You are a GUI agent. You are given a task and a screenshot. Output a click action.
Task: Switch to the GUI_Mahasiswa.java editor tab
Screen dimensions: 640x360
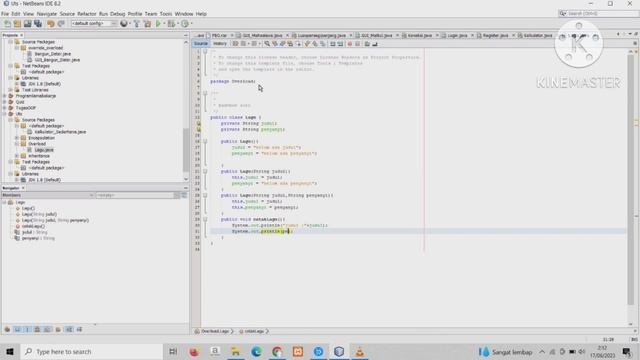[x=262, y=36]
